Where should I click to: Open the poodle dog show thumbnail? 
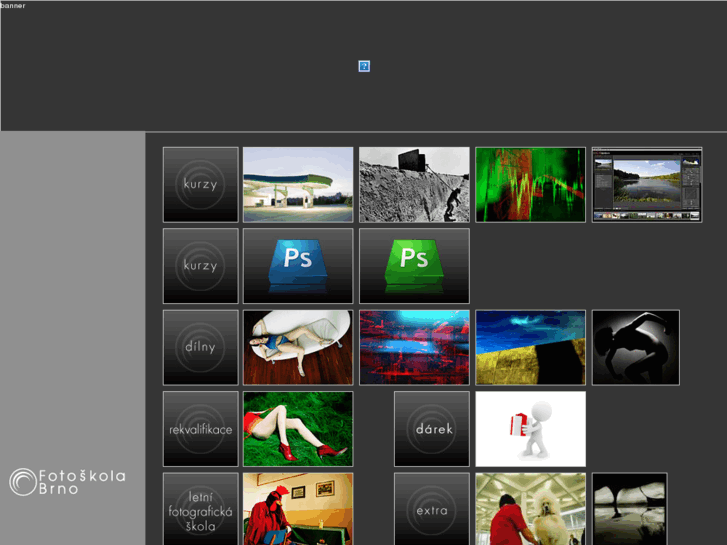point(530,509)
